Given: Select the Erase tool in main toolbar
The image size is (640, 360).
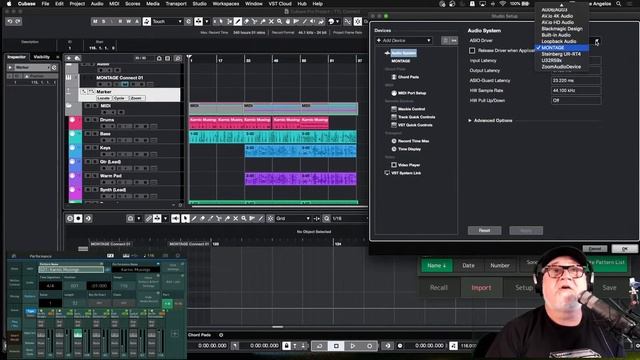Looking at the screenshot, I should click(x=246, y=21).
